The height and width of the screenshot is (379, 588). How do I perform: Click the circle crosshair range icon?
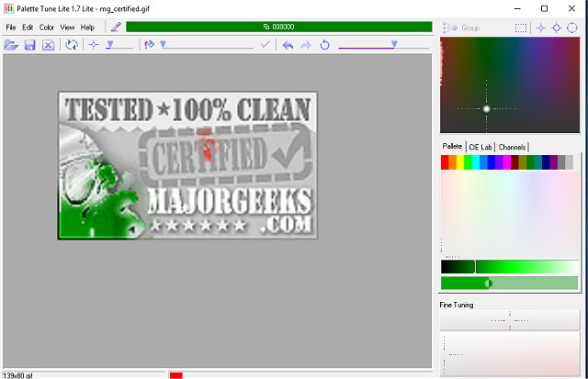(572, 28)
